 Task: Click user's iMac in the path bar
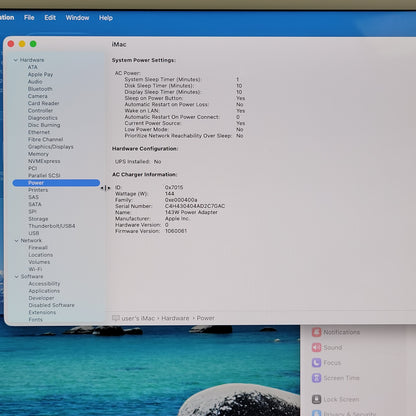138,318
